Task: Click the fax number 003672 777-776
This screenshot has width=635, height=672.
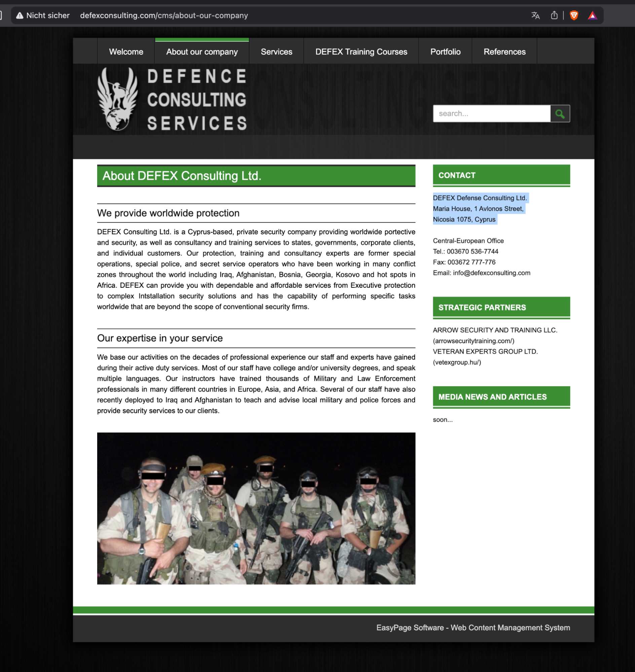Action: pyautogui.click(x=471, y=262)
